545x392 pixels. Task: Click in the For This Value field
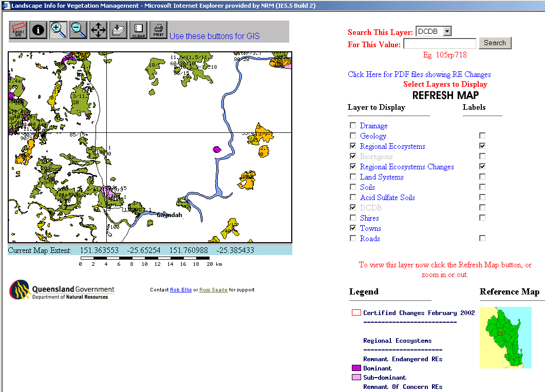click(440, 44)
